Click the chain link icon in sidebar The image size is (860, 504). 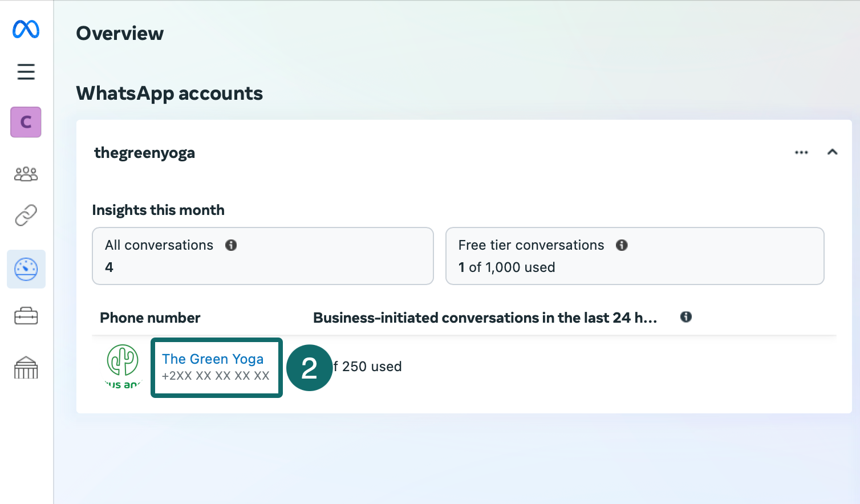[26, 216]
